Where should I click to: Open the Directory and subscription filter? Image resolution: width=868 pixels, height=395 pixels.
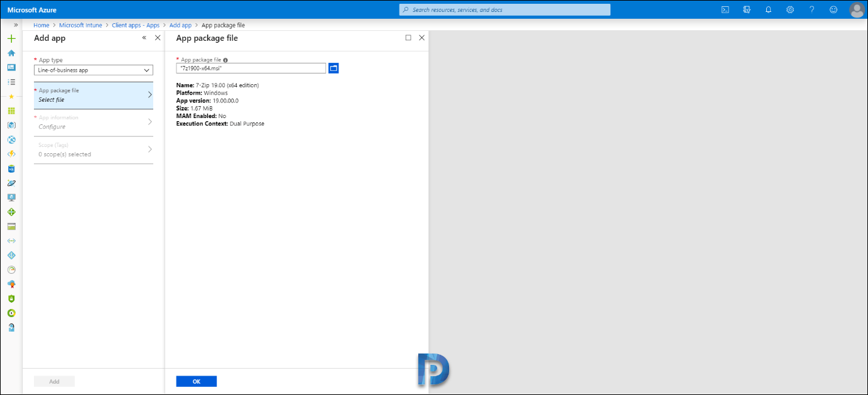[747, 9]
